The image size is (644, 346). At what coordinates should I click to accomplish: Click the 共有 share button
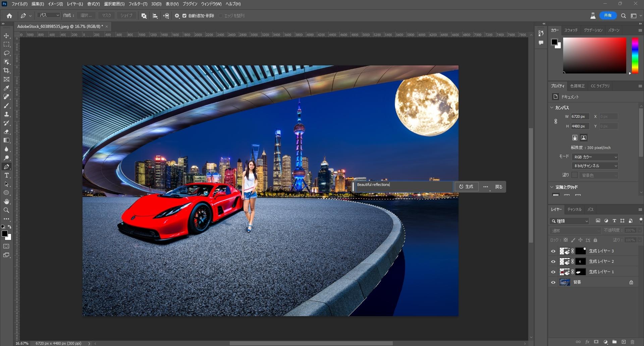608,15
